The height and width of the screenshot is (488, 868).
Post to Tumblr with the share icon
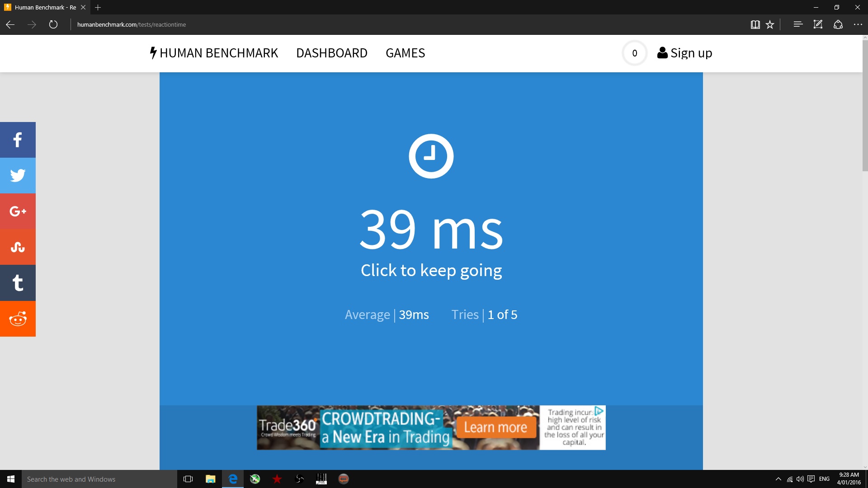click(18, 283)
